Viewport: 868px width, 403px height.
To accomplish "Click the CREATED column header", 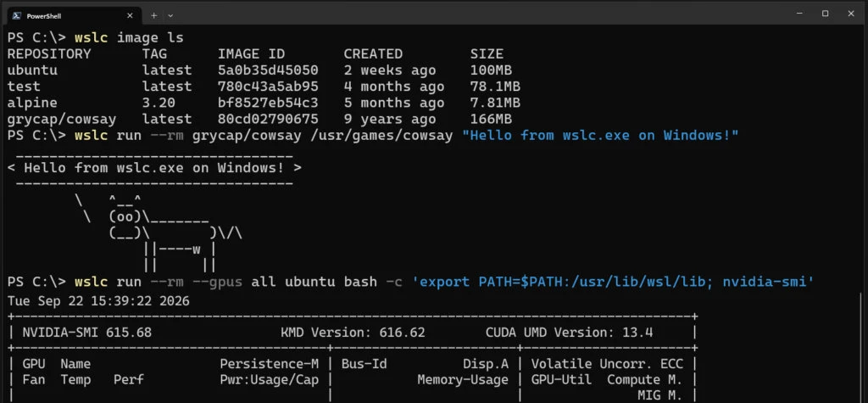I will tap(373, 54).
